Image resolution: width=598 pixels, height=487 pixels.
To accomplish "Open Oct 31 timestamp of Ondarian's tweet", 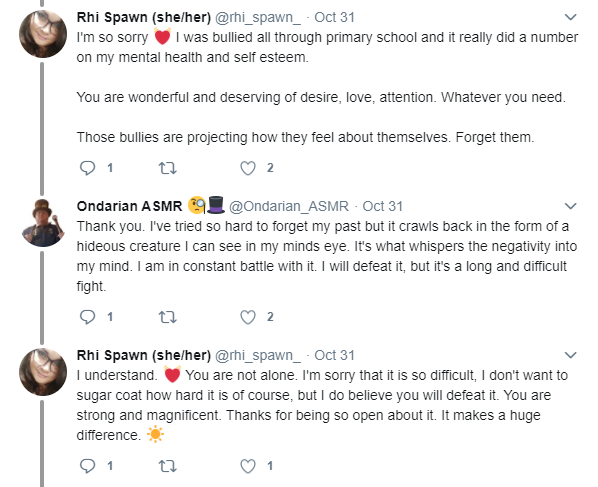I will [383, 206].
